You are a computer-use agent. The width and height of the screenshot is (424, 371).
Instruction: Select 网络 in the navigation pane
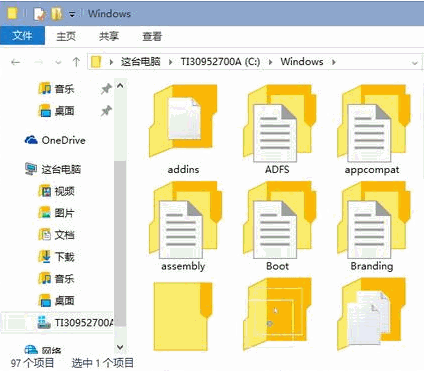pyautogui.click(x=43, y=350)
